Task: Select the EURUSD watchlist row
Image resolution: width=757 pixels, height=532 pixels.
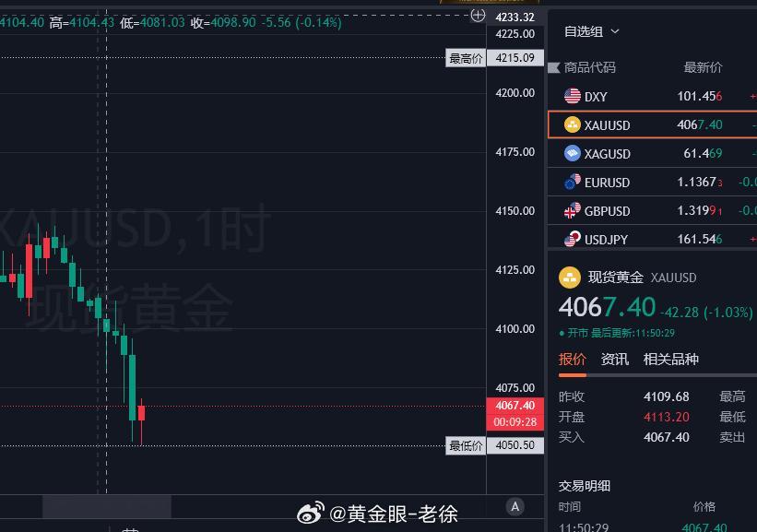Action: tap(652, 182)
